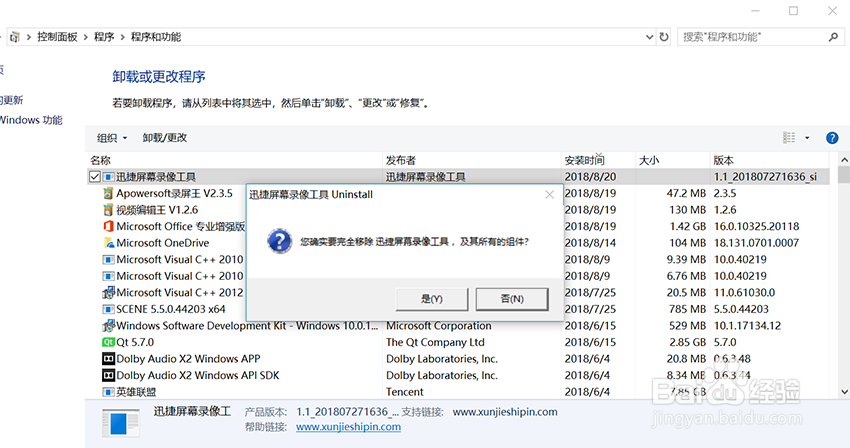Click the Apowersoft录屏王 program icon

(x=108, y=193)
